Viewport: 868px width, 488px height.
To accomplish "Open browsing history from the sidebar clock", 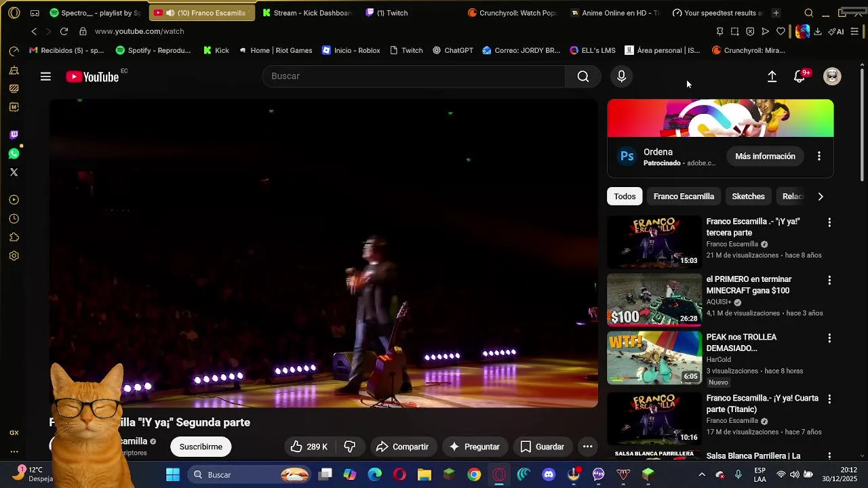I will [x=14, y=219].
